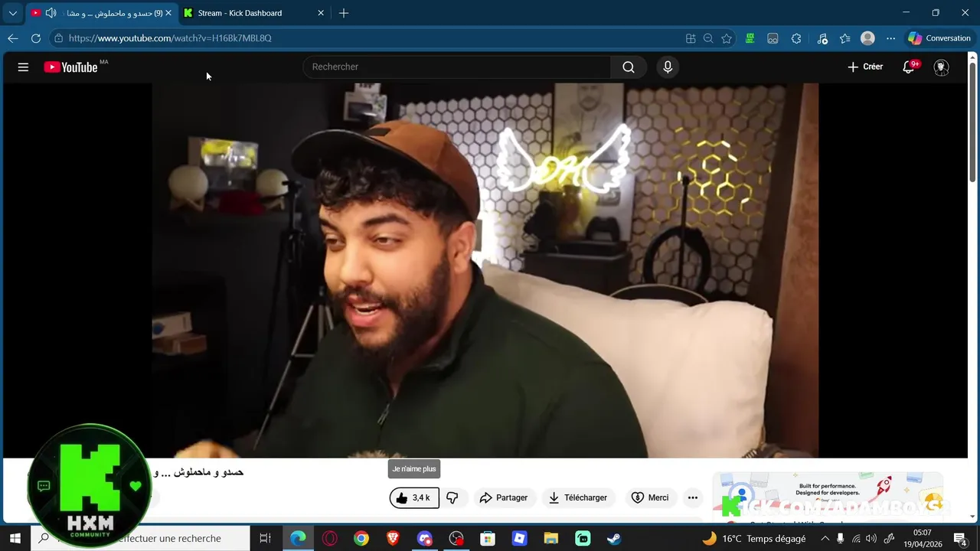980x551 pixels.
Task: Close the Kick Dashboard tab
Action: [321, 13]
